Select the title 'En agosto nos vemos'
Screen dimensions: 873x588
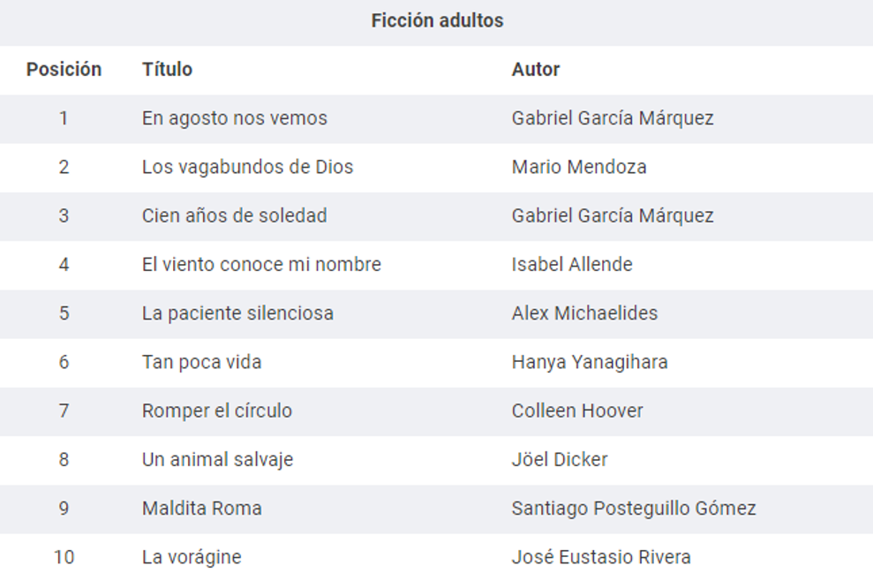(x=234, y=118)
